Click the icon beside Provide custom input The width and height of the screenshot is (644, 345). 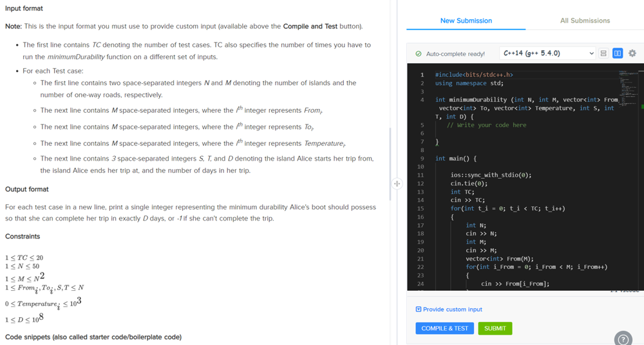coord(419,310)
